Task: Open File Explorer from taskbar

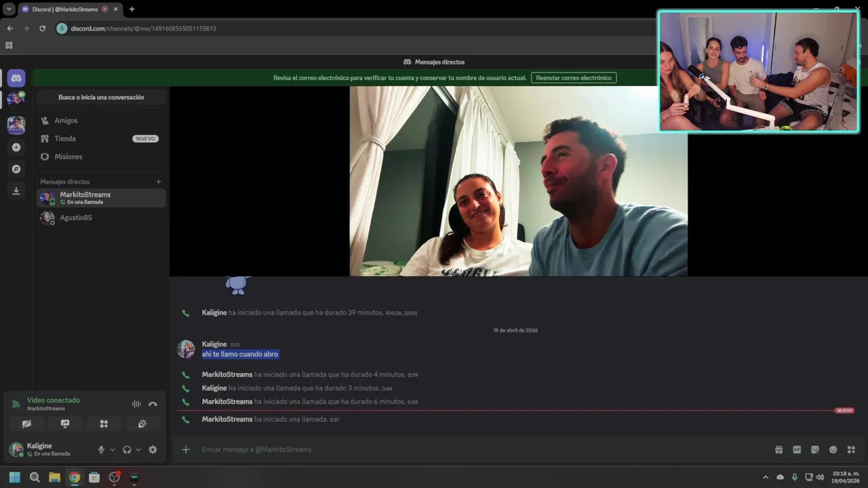Action: pyautogui.click(x=54, y=477)
